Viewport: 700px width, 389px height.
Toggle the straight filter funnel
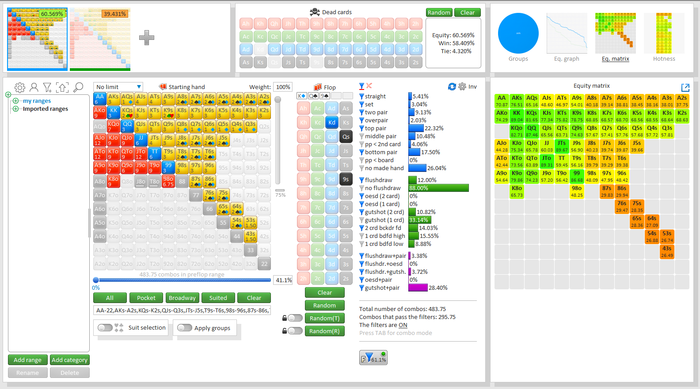click(362, 96)
